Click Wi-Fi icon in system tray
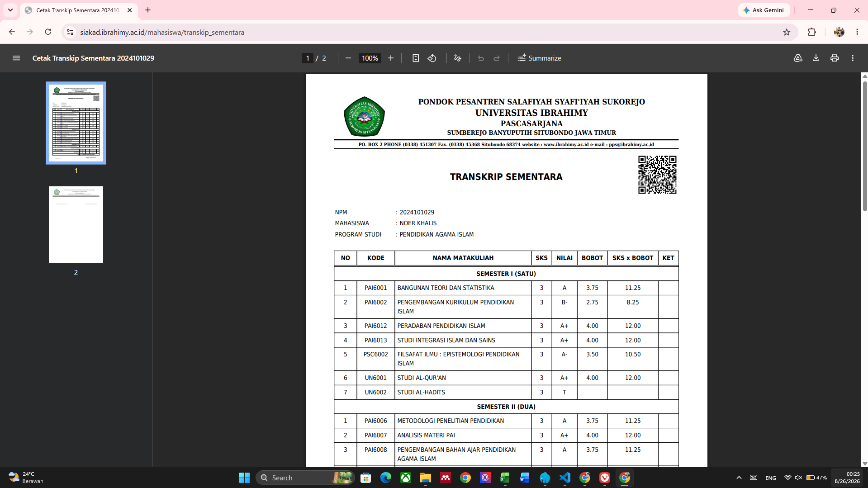This screenshot has width=868, height=488. [787, 478]
